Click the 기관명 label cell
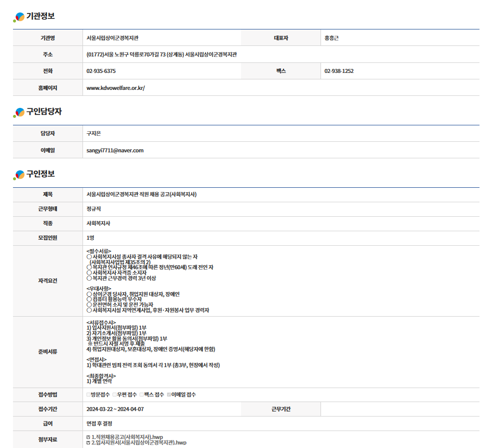 tap(48, 38)
